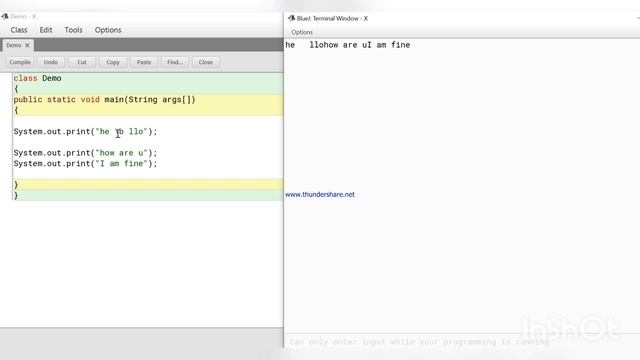The image size is (640, 360).
Task: Close the Demo tab with its X
Action: [x=27, y=45]
